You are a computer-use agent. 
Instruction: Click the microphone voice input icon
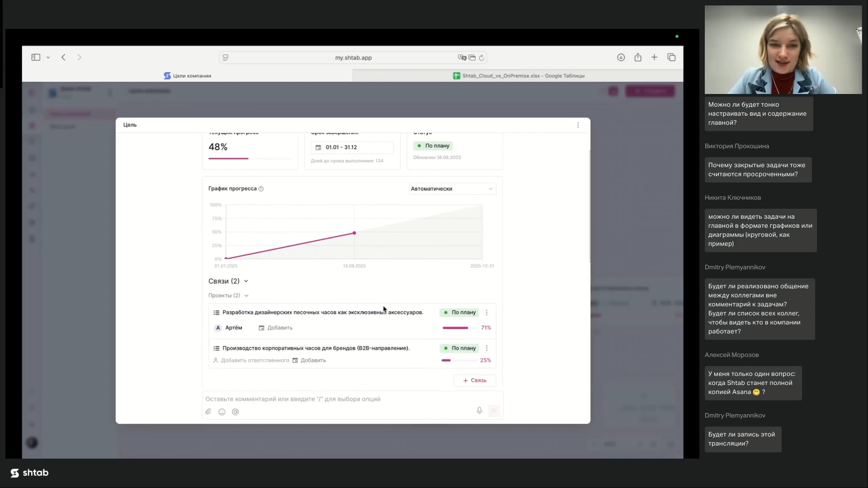479,410
